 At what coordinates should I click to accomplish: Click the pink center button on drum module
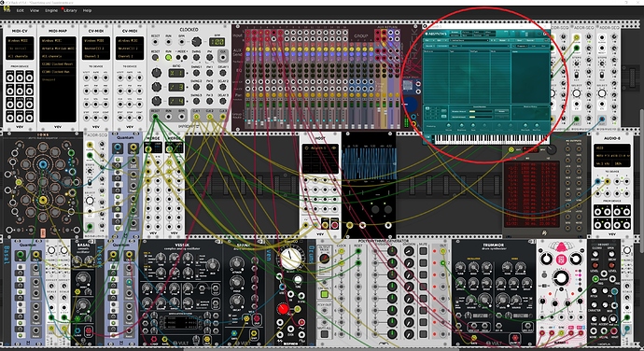[562, 260]
